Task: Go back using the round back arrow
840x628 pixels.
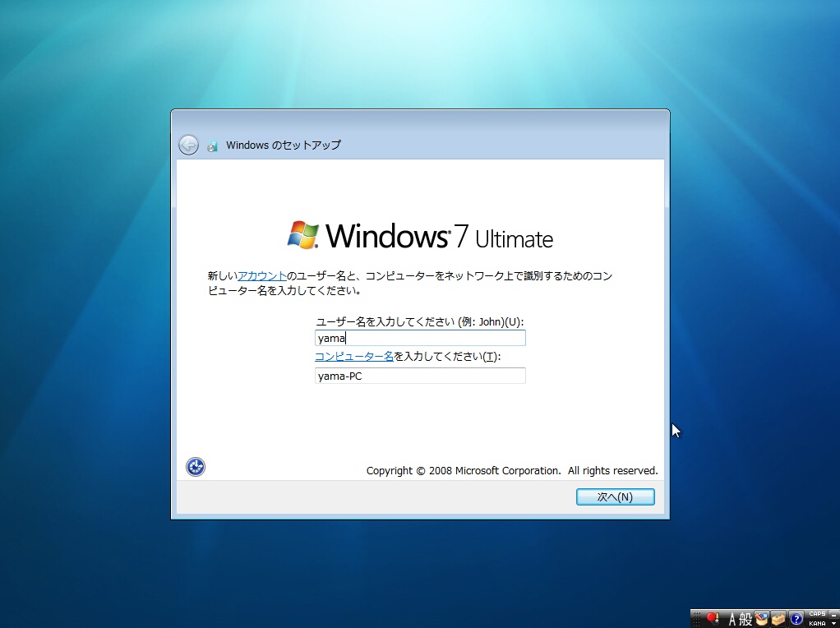Action: click(188, 145)
